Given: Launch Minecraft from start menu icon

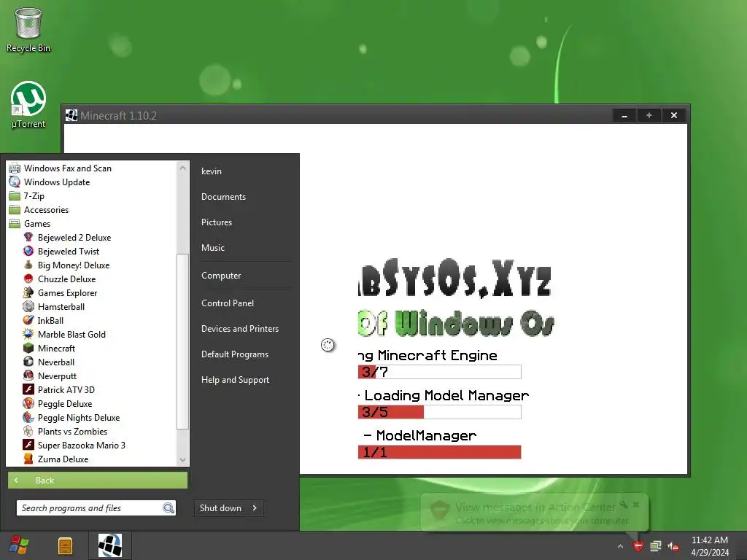Looking at the screenshot, I should pos(28,348).
